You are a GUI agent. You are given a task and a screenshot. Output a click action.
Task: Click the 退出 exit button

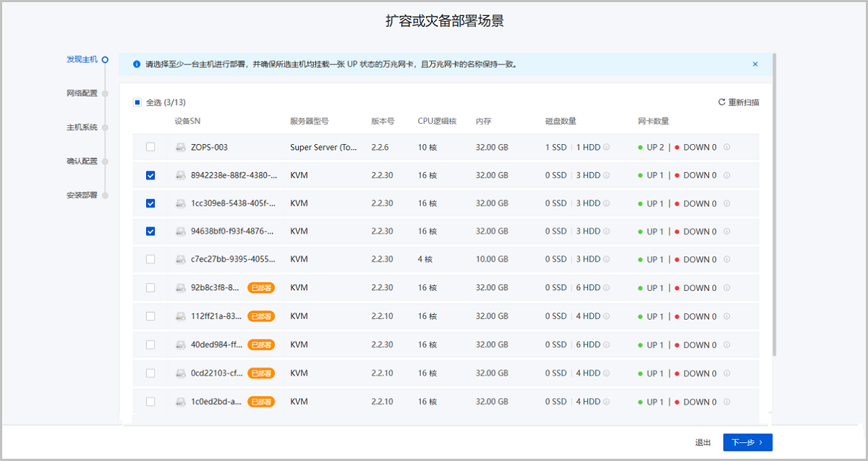[x=702, y=442]
